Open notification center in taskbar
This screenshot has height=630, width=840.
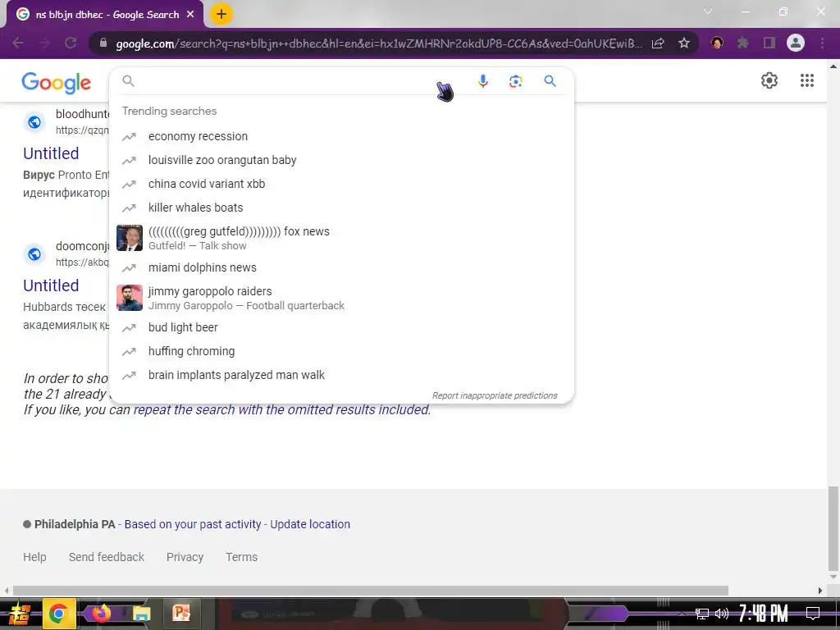point(813,613)
